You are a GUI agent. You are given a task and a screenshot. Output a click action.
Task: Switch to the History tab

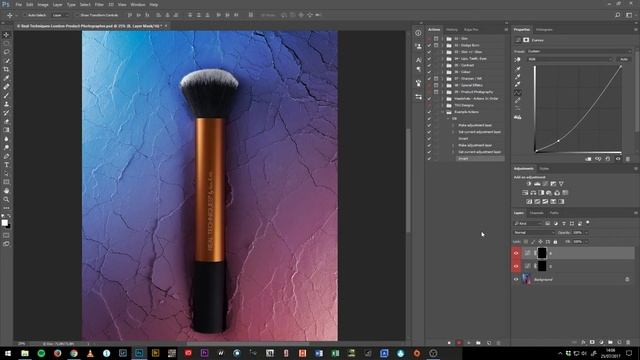click(x=452, y=30)
